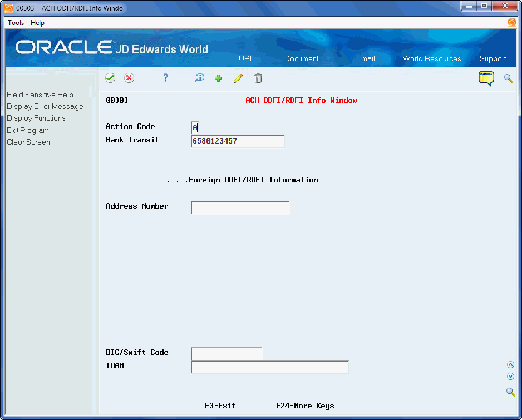Click the red X cancel icon

click(129, 78)
